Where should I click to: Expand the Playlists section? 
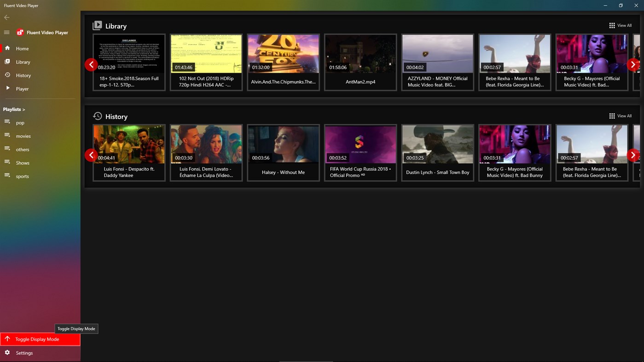[x=14, y=109]
